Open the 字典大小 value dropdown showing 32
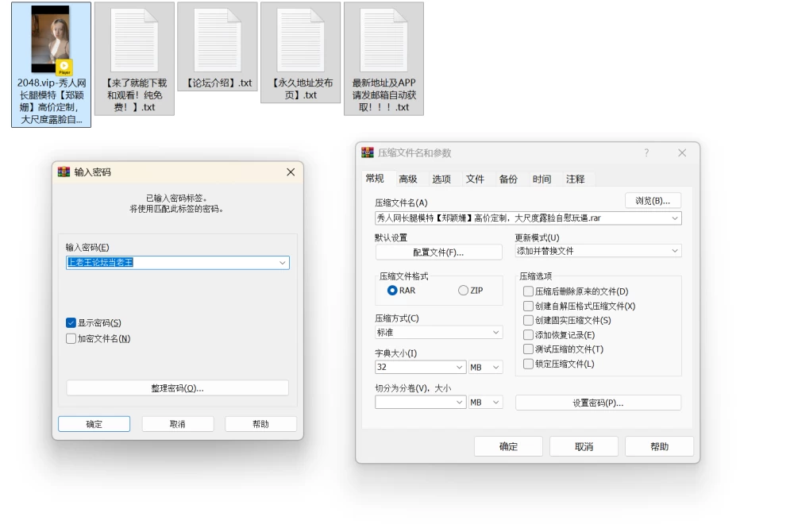The height and width of the screenshot is (532, 794). (459, 368)
